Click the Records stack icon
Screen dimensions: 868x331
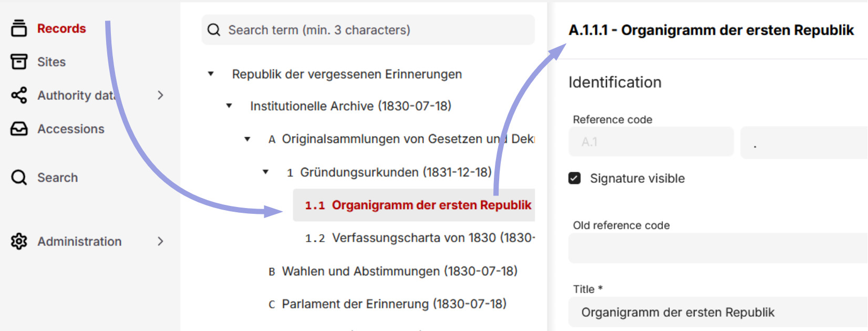(x=19, y=28)
